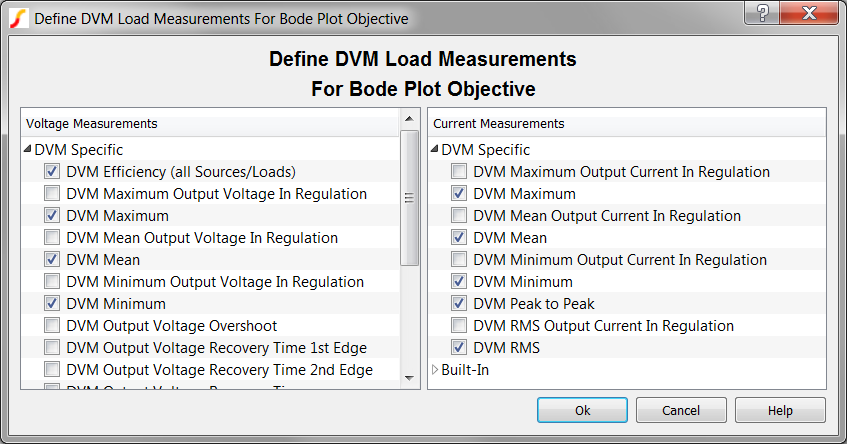Screen dimensions: 847x444
Task: Enable DVM RMS Output Current In Regulation
Action: pos(459,326)
